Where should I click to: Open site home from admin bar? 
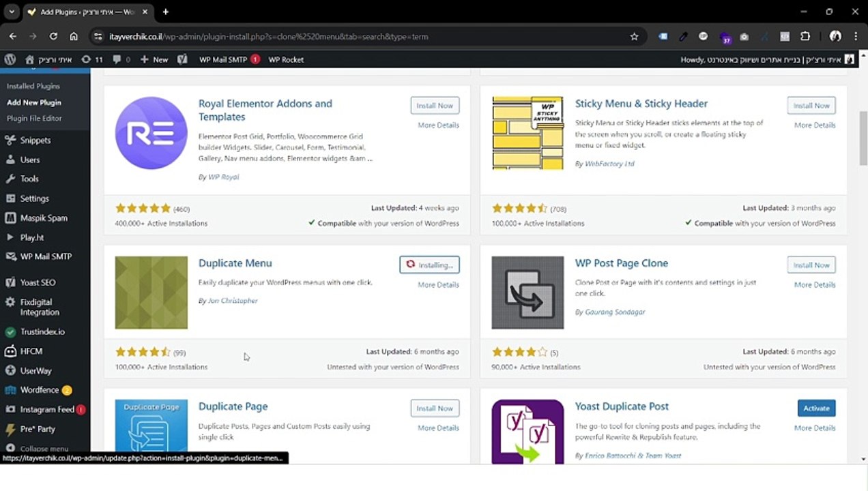(48, 59)
